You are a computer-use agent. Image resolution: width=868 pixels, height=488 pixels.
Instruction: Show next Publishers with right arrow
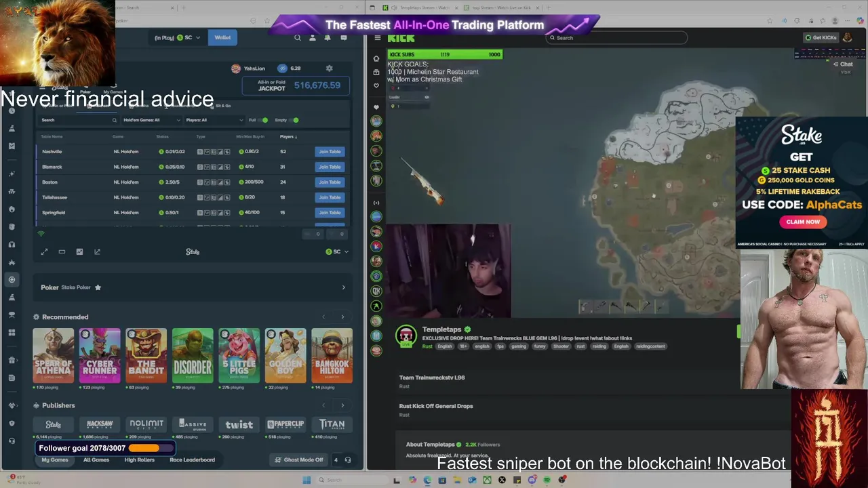[342, 405]
